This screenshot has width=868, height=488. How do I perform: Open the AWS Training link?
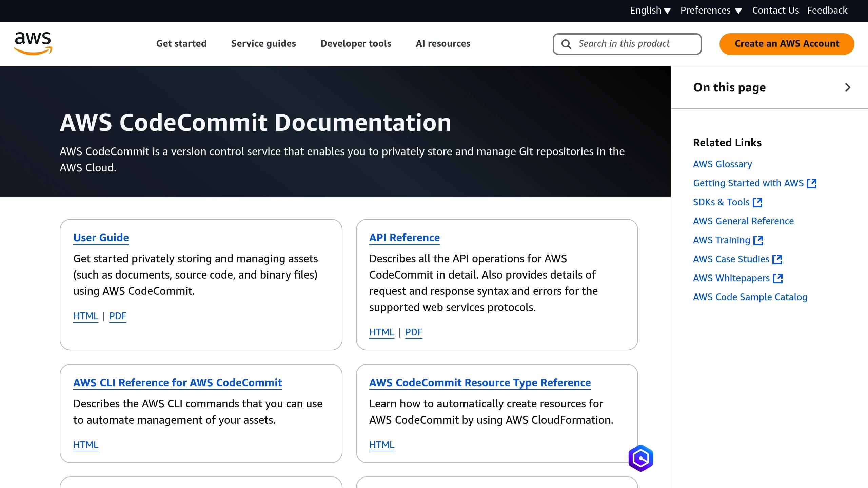coord(722,240)
